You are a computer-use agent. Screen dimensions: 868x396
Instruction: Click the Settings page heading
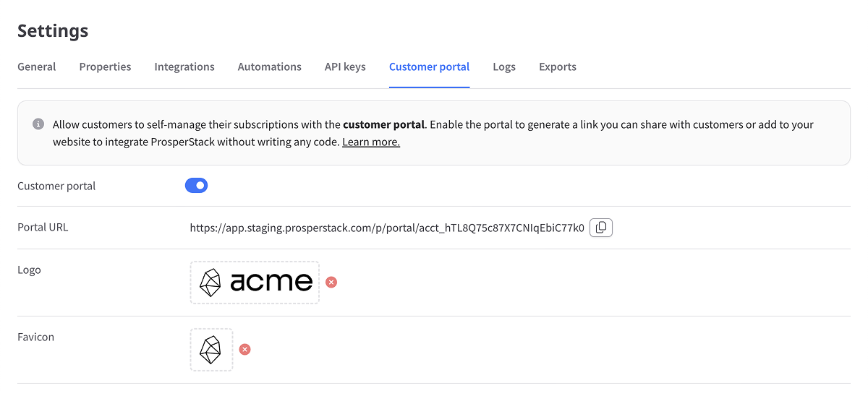click(53, 31)
